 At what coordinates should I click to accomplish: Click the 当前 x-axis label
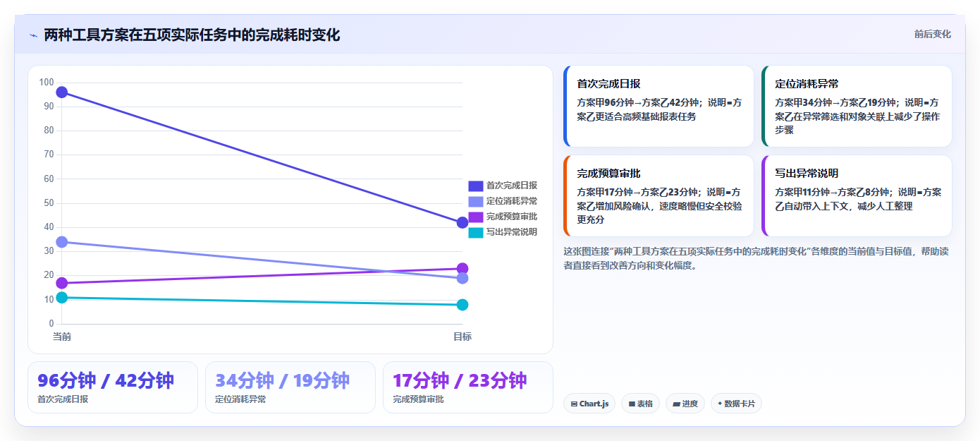[62, 337]
